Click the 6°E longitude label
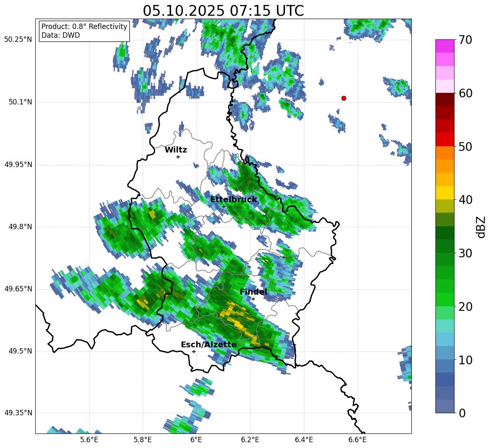 click(x=196, y=440)
